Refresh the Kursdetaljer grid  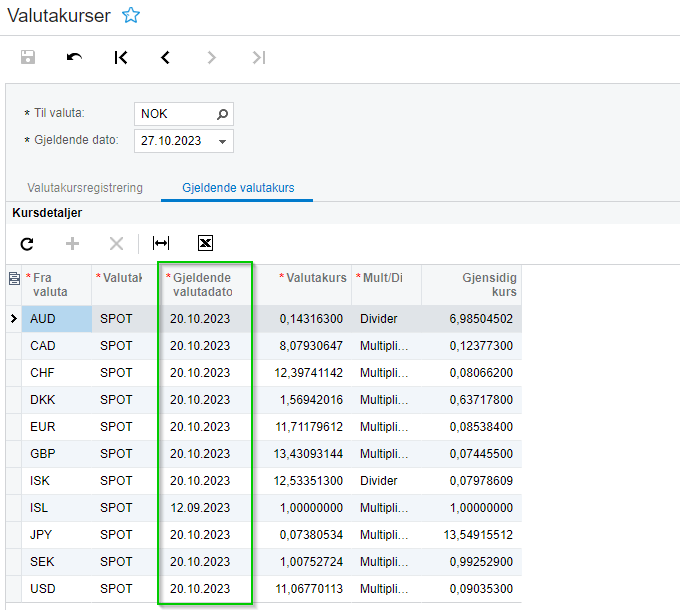(x=27, y=244)
